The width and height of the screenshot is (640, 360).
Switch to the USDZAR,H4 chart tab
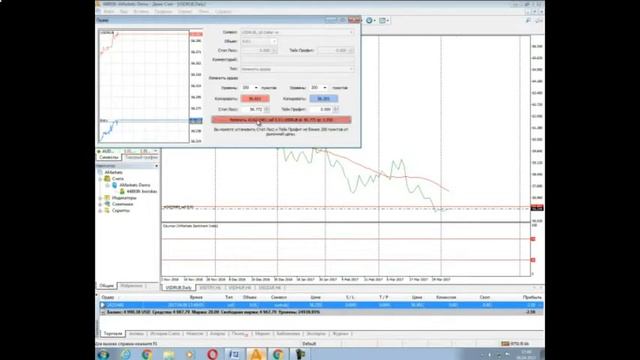coord(270,288)
